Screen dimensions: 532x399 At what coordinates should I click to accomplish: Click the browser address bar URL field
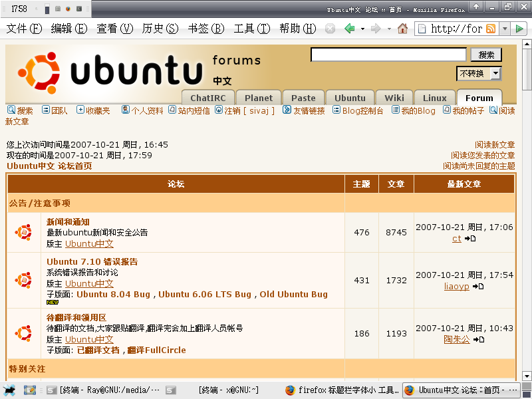pyautogui.click(x=456, y=29)
